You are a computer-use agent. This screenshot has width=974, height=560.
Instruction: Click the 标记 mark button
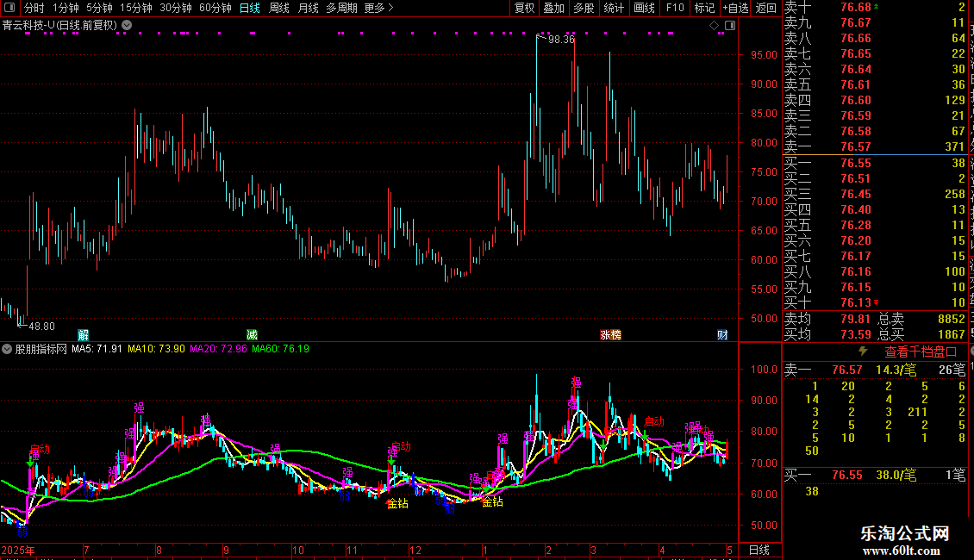(704, 8)
